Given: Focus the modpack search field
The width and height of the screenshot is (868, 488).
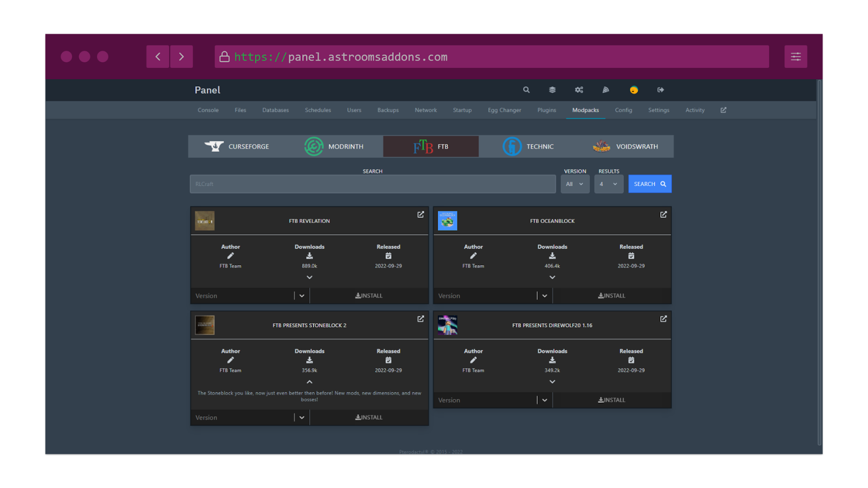Looking at the screenshot, I should point(373,184).
